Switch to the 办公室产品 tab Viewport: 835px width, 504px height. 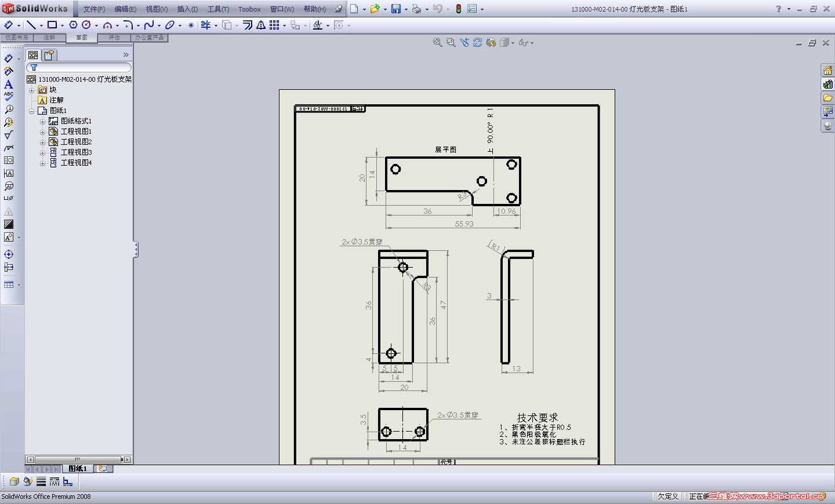pyautogui.click(x=150, y=38)
